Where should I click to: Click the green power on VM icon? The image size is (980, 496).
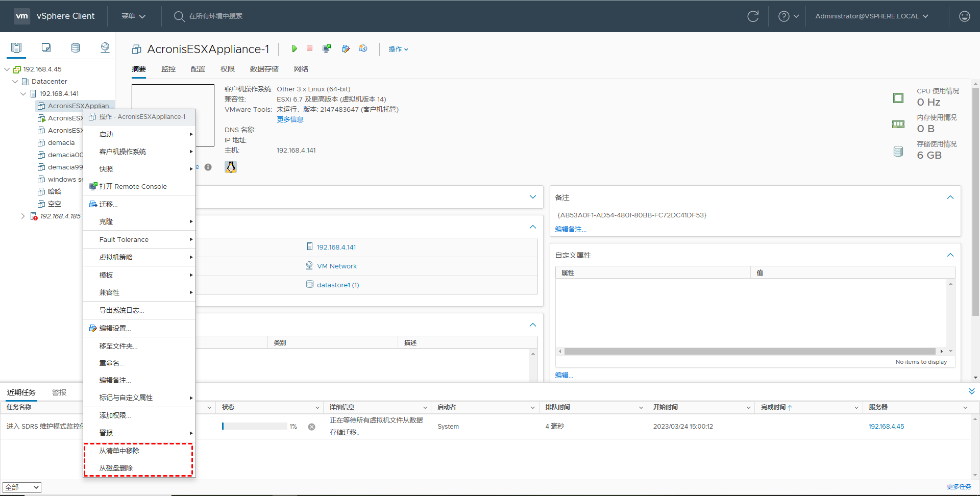[x=295, y=48]
